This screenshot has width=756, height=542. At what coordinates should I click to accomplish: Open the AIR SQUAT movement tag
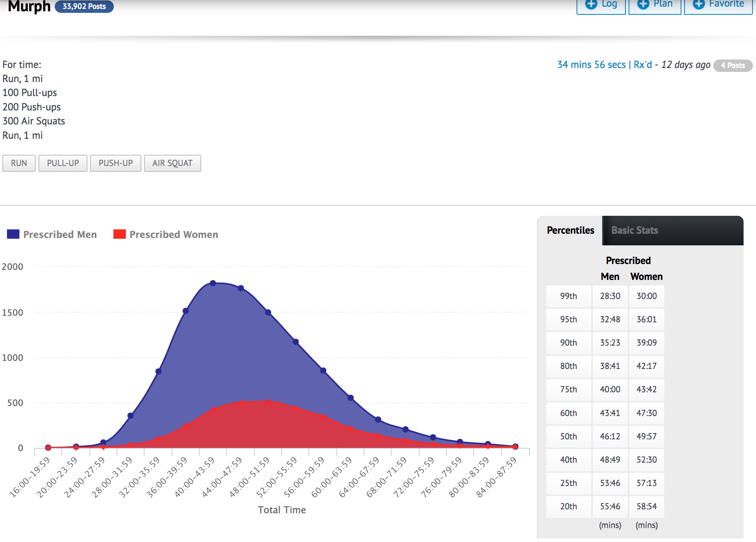[x=172, y=163]
